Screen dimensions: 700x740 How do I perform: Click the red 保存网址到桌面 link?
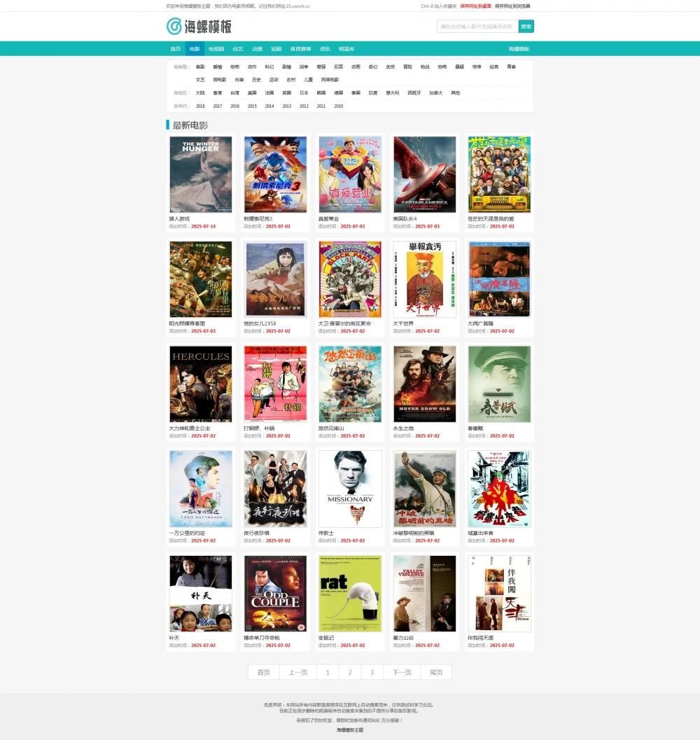(x=475, y=6)
